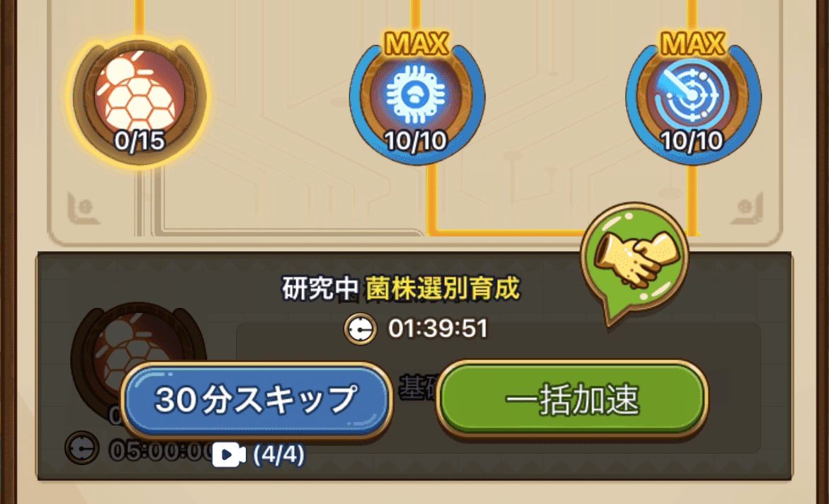The image size is (829, 504).
Task: Click the MAX label above microchip node
Action: [417, 43]
